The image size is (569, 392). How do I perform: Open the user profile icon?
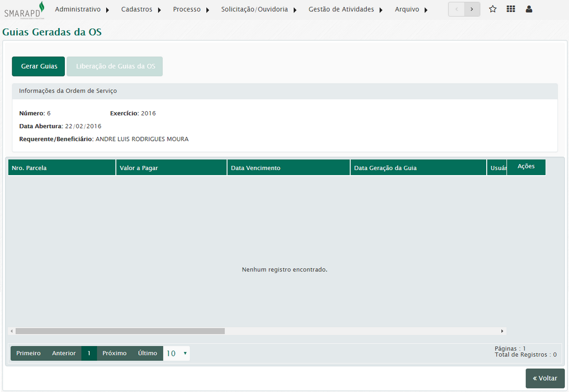pyautogui.click(x=529, y=9)
